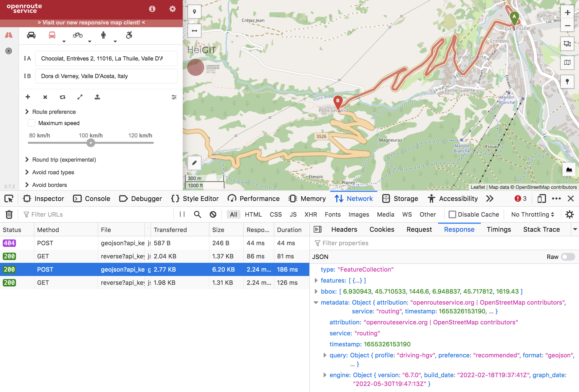This screenshot has height=392, width=579.
Task: Show the height profile graph icon
Action: pos(569,170)
